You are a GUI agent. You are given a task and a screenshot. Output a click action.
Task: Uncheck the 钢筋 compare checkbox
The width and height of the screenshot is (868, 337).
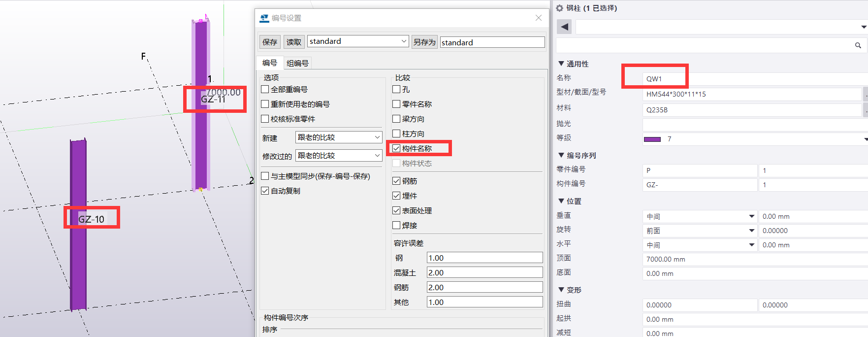tap(396, 181)
